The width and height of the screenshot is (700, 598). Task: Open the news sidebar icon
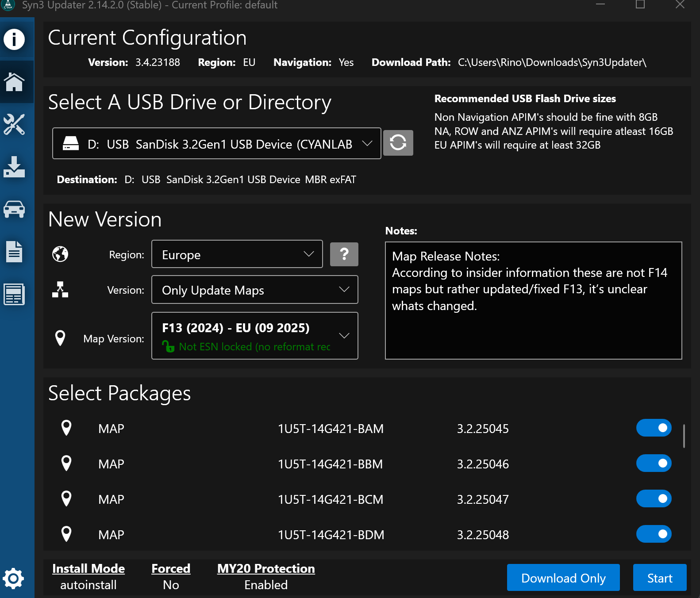click(14, 294)
